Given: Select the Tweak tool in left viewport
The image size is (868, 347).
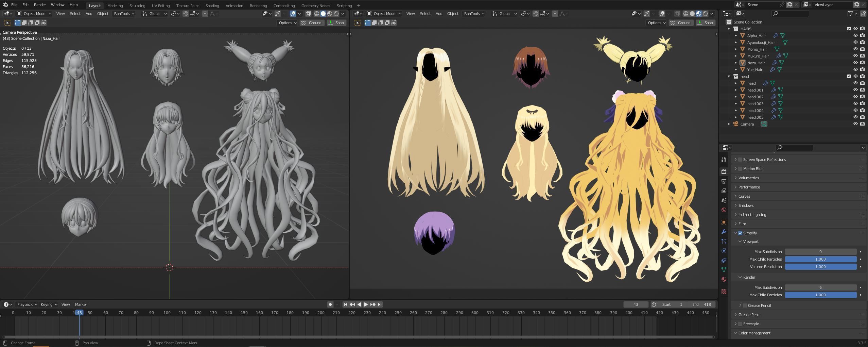Looking at the screenshot, I should pos(7,23).
